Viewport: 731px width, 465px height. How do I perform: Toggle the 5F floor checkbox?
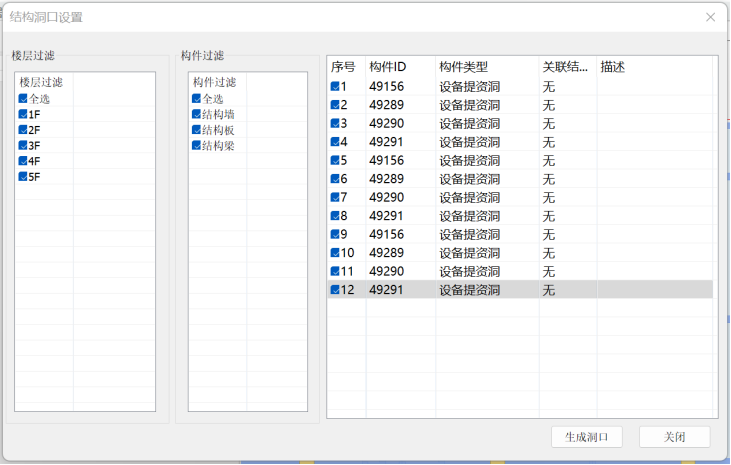(x=23, y=176)
